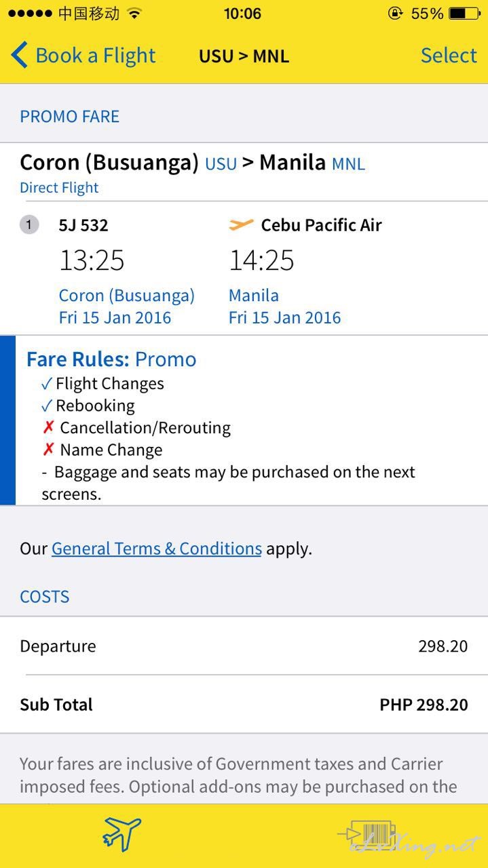The width and height of the screenshot is (488, 868).
Task: Tap the Departure cost row
Action: click(244, 646)
